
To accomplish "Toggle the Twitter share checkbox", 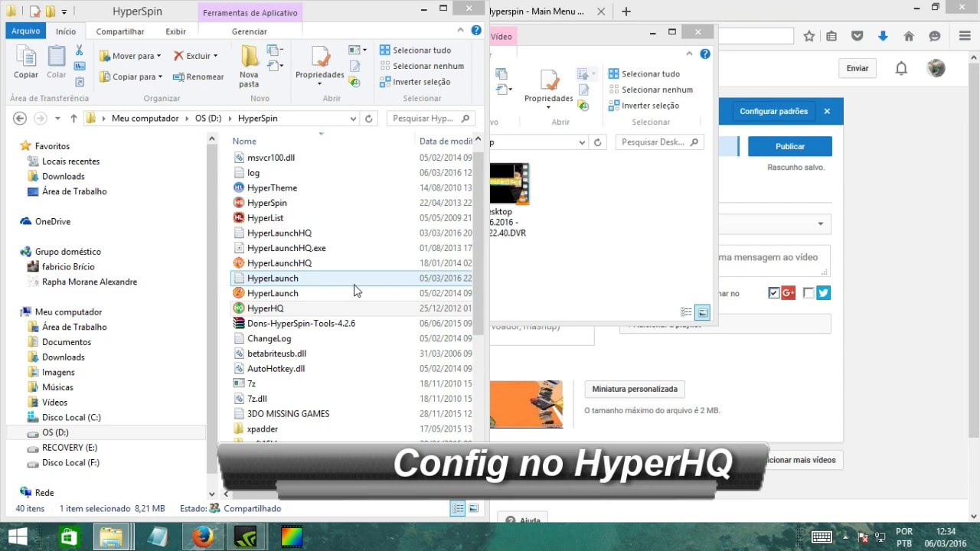I will [808, 293].
